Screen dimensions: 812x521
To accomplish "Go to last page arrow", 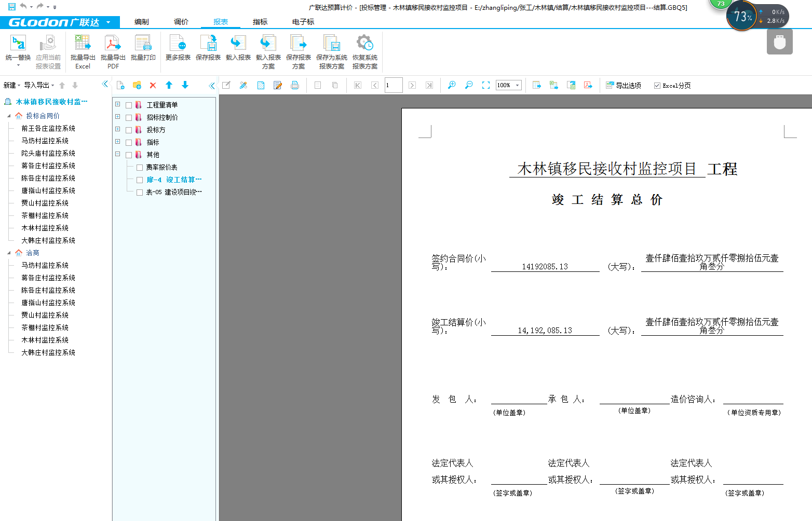I will [429, 85].
